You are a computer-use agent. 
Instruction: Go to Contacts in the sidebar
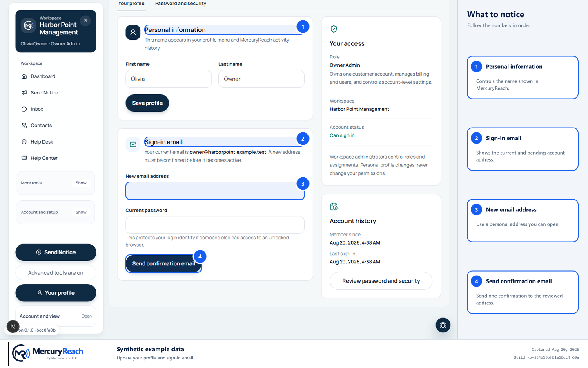pos(56,126)
